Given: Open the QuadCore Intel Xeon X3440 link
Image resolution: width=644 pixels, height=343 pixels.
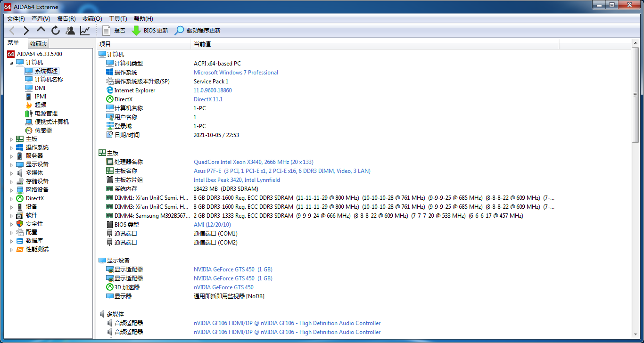Looking at the screenshot, I should pos(254,162).
